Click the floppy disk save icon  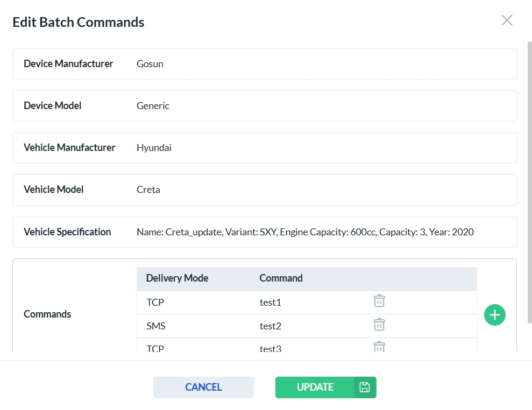365,387
